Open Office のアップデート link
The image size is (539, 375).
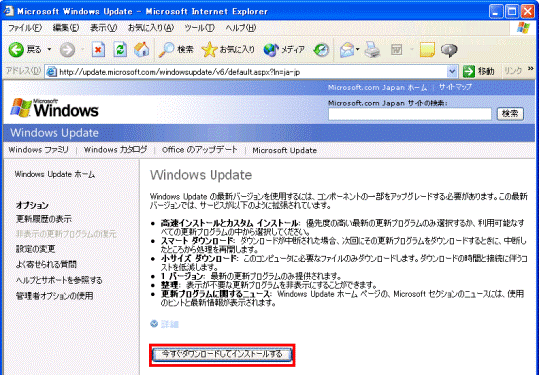pyautogui.click(x=200, y=150)
